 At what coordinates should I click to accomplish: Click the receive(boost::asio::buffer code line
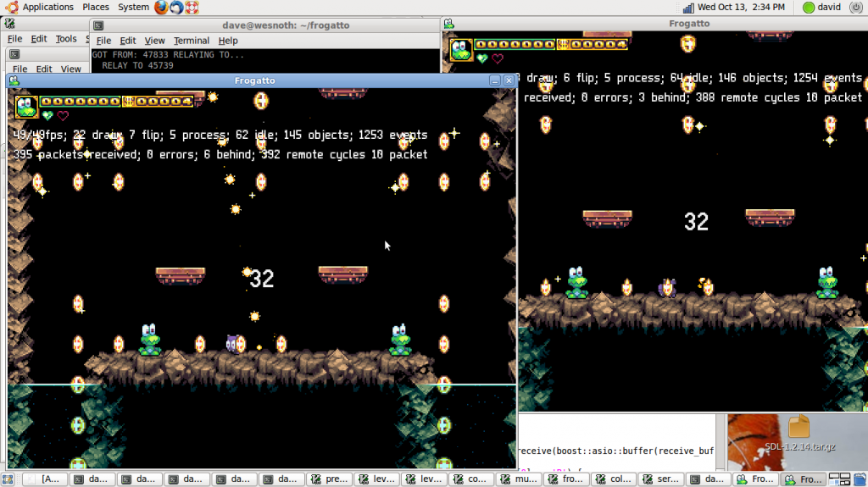pyautogui.click(x=616, y=451)
